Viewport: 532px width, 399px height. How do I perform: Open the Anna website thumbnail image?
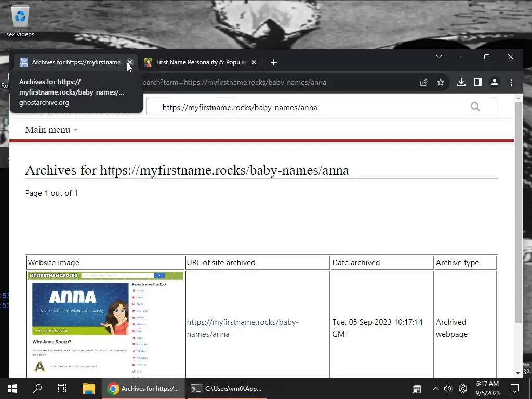pyautogui.click(x=105, y=324)
